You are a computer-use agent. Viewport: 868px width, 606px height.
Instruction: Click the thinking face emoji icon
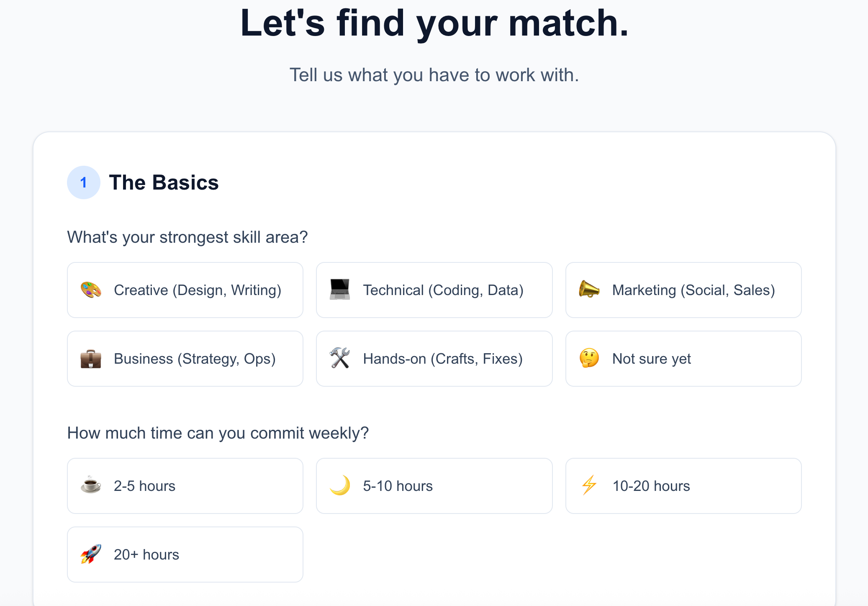point(589,358)
